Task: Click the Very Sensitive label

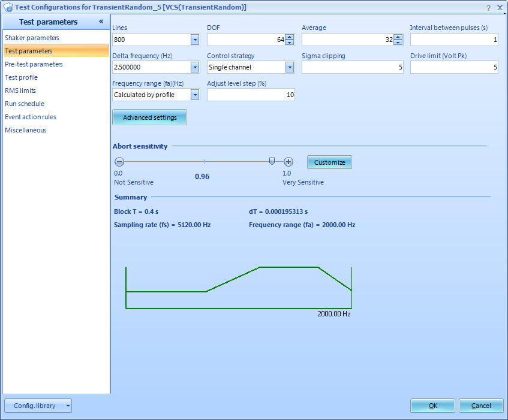Action: pyautogui.click(x=303, y=183)
